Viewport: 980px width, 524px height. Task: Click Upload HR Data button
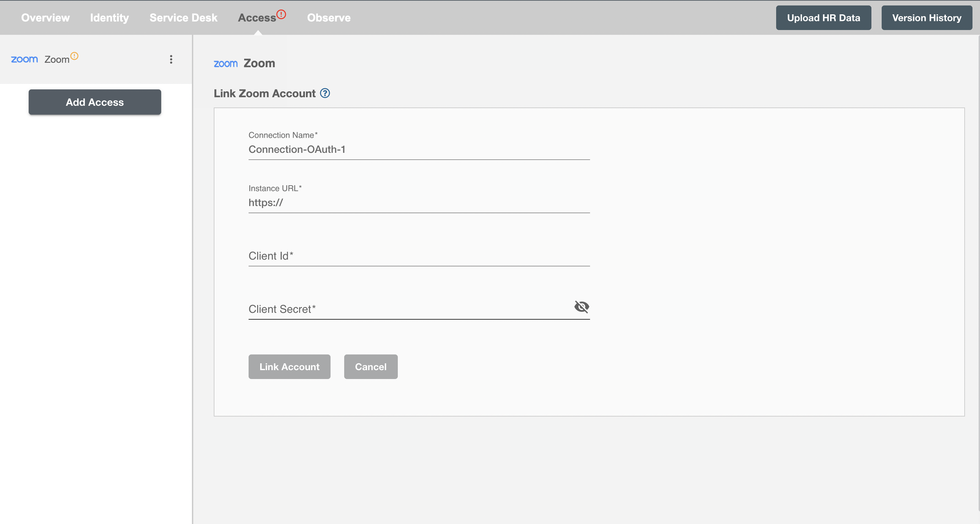tap(823, 18)
